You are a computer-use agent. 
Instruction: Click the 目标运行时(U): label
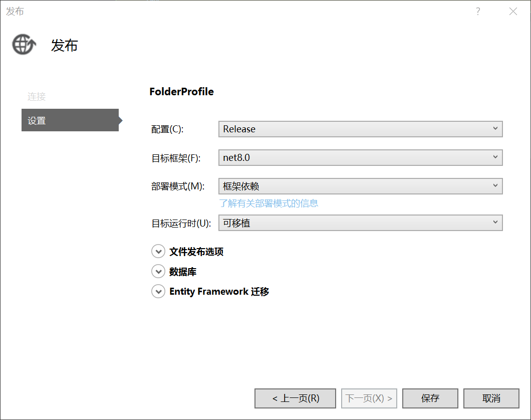(181, 223)
